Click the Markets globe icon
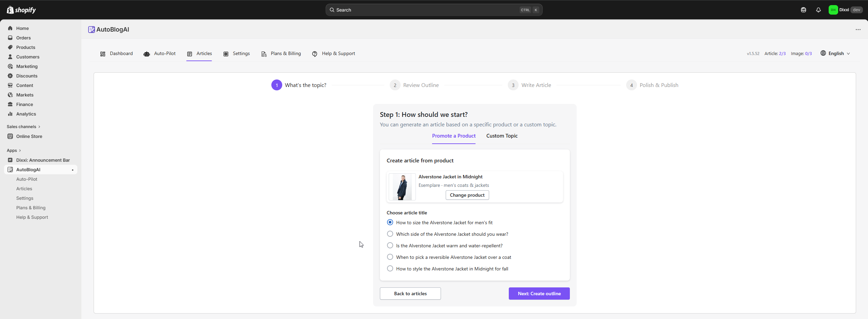The image size is (868, 319). tap(10, 95)
